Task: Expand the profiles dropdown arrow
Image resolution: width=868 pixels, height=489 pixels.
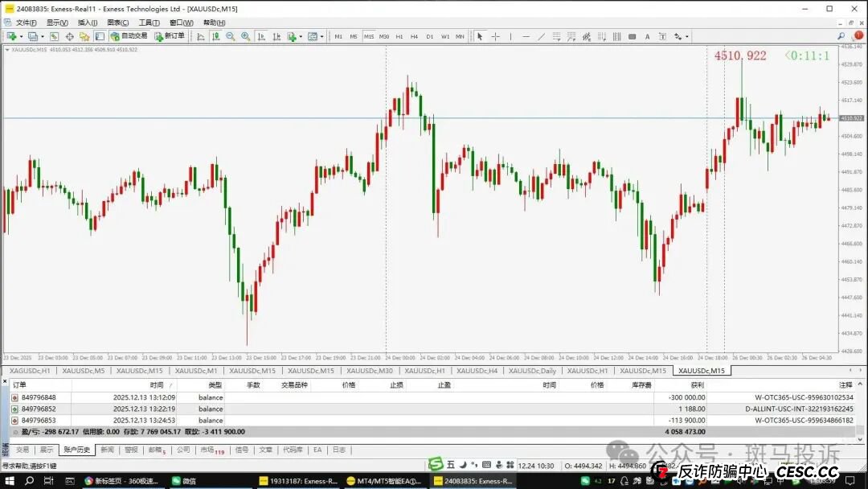Action: [41, 36]
